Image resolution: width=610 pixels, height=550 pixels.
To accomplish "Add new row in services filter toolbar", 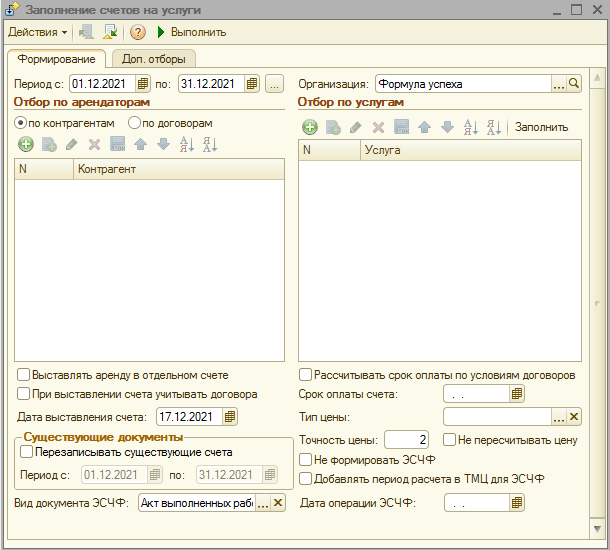I will click(x=310, y=127).
